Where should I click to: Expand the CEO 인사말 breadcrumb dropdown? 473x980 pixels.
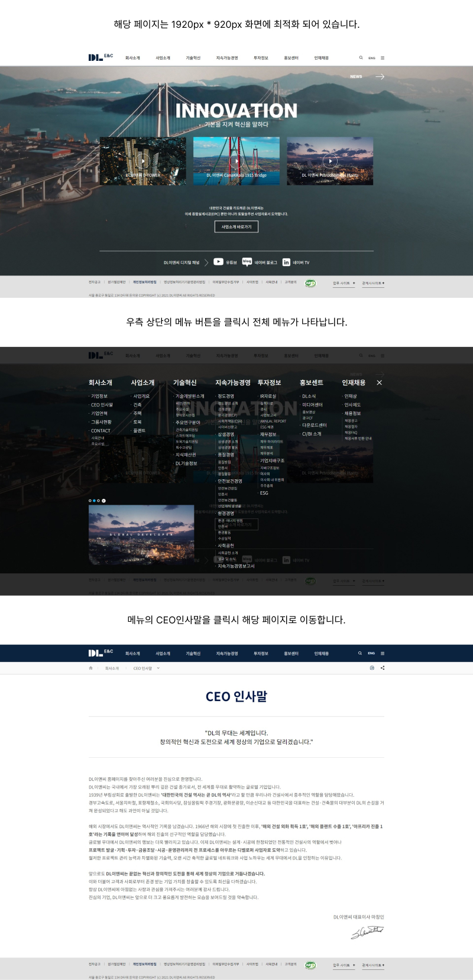(x=158, y=669)
